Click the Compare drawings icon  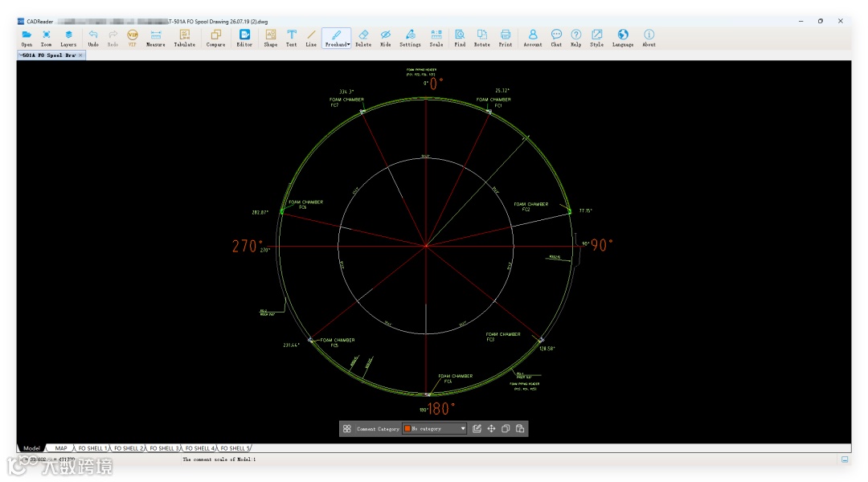tap(215, 38)
